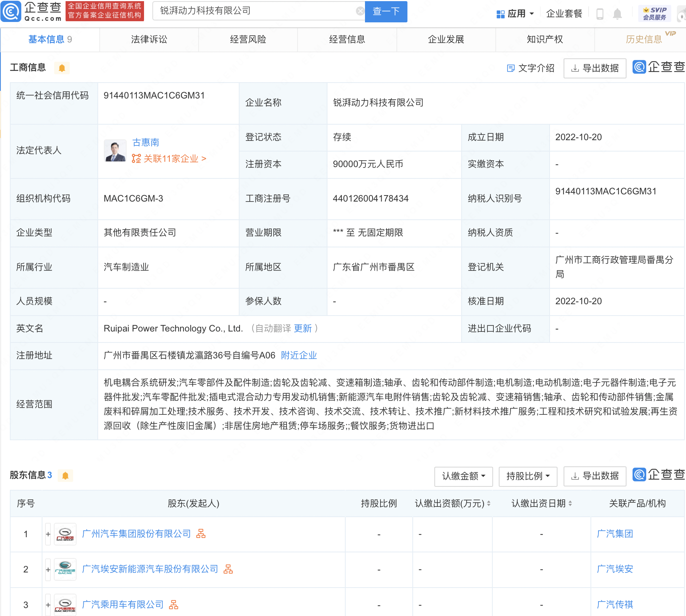Click the org-chart icon beside 广汽乘用车有限公司
The image size is (686, 616).
174,605
